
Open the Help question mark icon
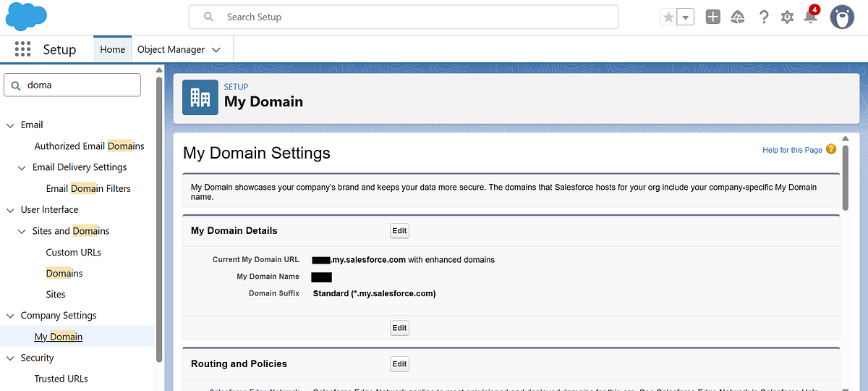click(763, 17)
